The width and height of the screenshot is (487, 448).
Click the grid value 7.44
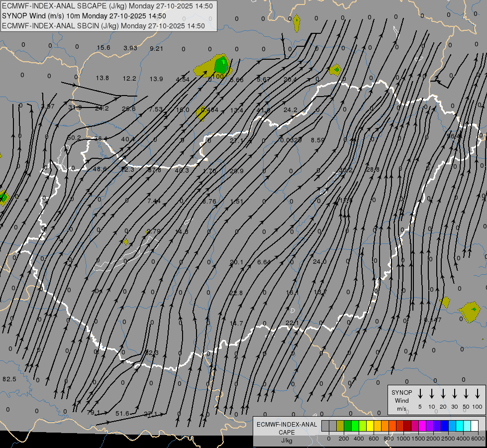pyautogui.click(x=154, y=201)
